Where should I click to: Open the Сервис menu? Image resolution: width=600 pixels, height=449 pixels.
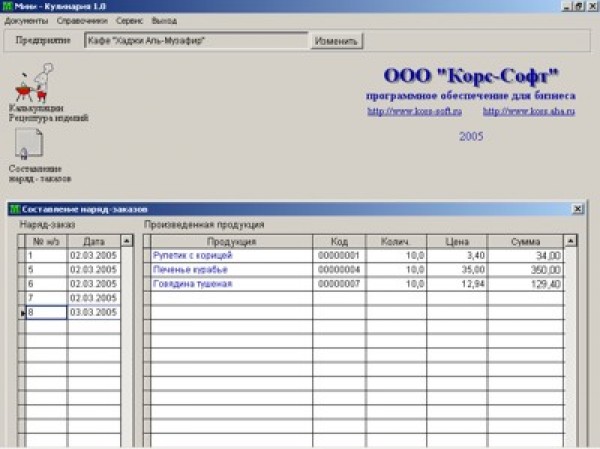(x=129, y=21)
